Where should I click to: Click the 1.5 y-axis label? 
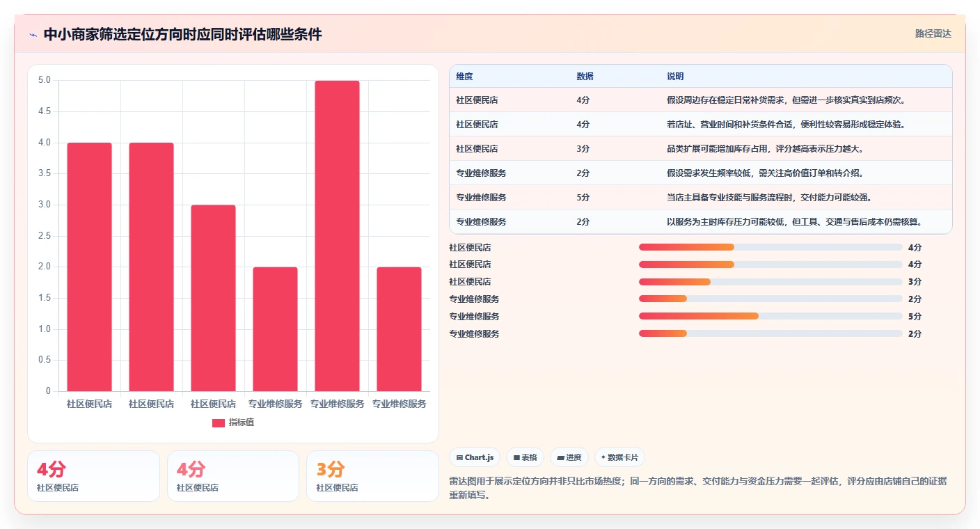[x=44, y=298]
